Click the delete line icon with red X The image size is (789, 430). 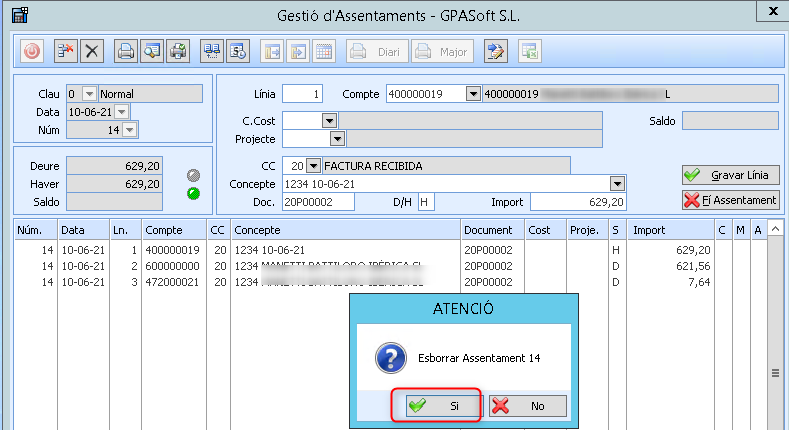[x=66, y=50]
